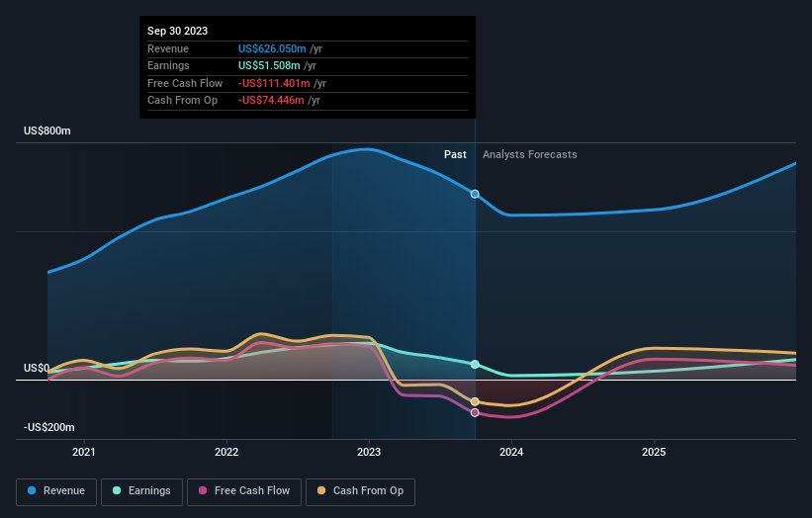Click the -US$111.401m free cash flow value
This screenshot has height=518, width=812.
[275, 83]
